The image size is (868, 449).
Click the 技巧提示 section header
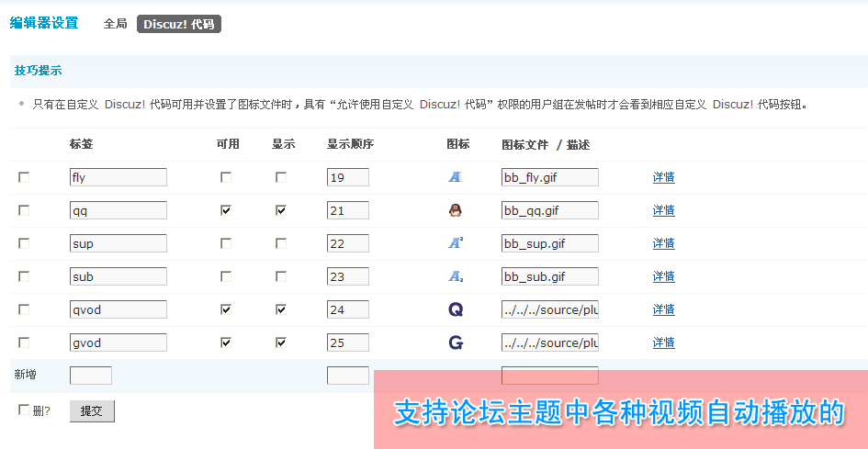click(39, 71)
